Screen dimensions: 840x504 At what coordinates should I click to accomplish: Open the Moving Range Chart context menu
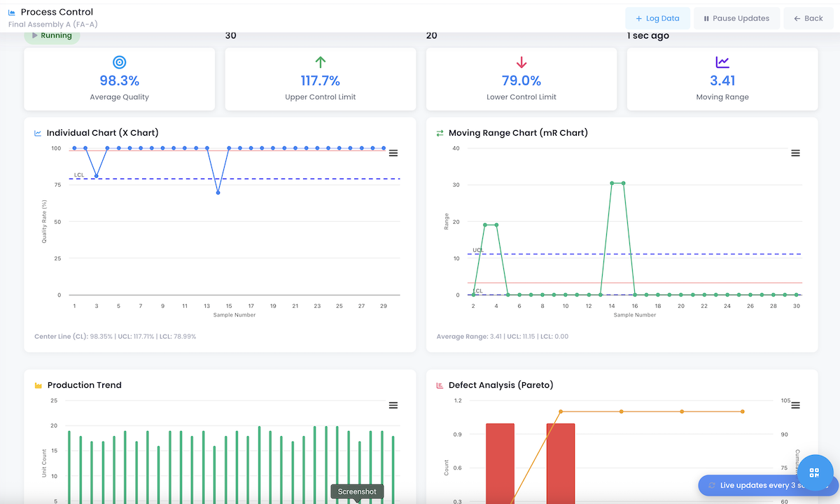[x=795, y=153]
